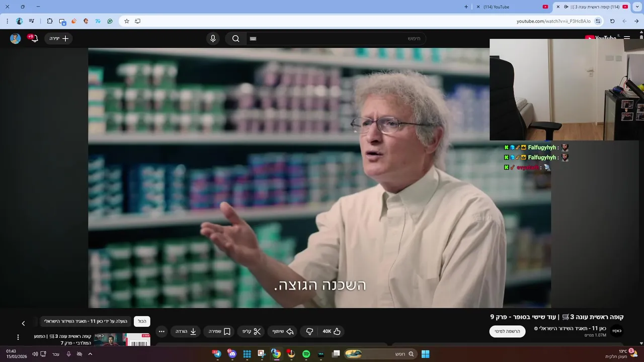Open the Extensions puzzle-piece icon
This screenshot has height=362, width=644.
click(49, 21)
